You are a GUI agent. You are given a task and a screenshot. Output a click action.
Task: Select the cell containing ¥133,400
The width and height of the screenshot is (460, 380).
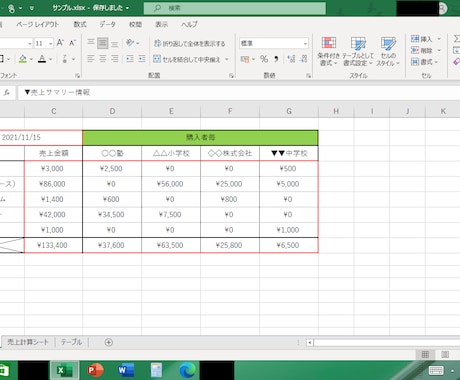[53, 245]
